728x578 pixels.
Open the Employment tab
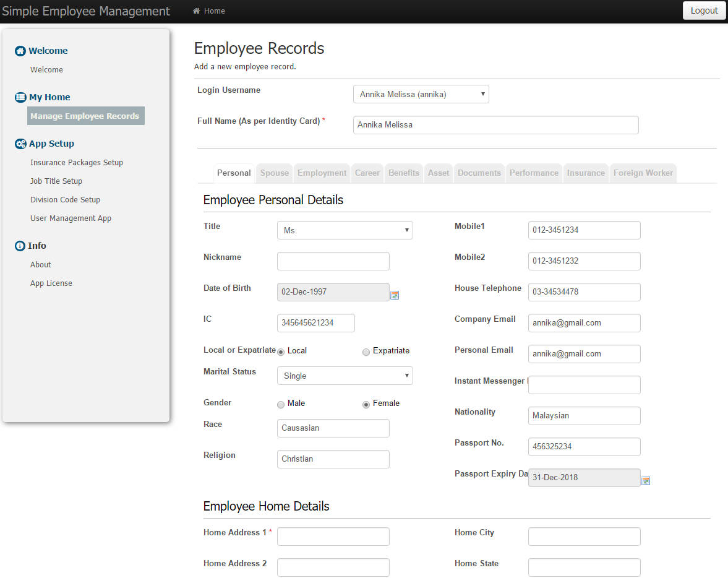point(322,173)
